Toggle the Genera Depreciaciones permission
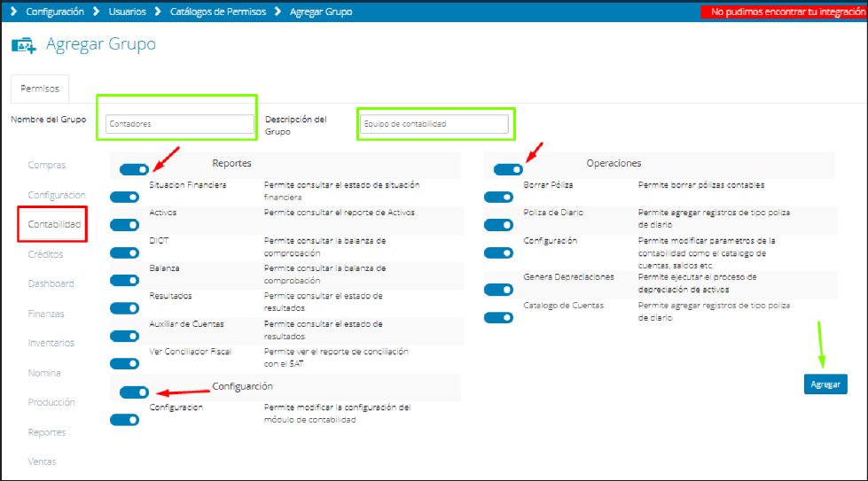 [499, 290]
